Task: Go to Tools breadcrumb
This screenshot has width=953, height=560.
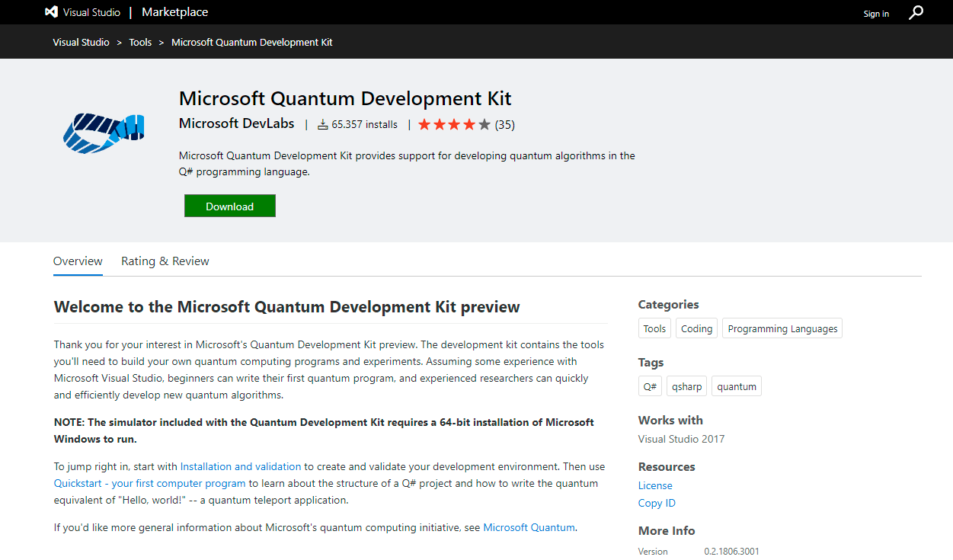Action: [x=140, y=42]
